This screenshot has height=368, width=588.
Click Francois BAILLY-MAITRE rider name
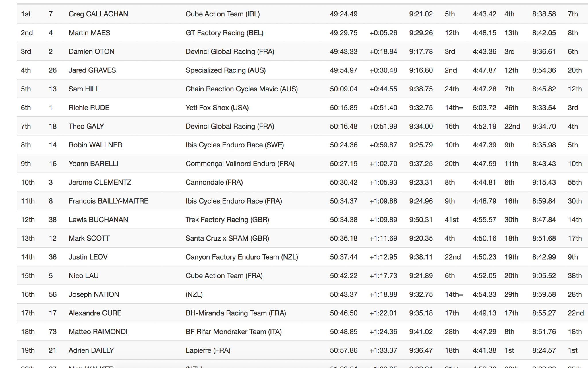click(x=108, y=201)
